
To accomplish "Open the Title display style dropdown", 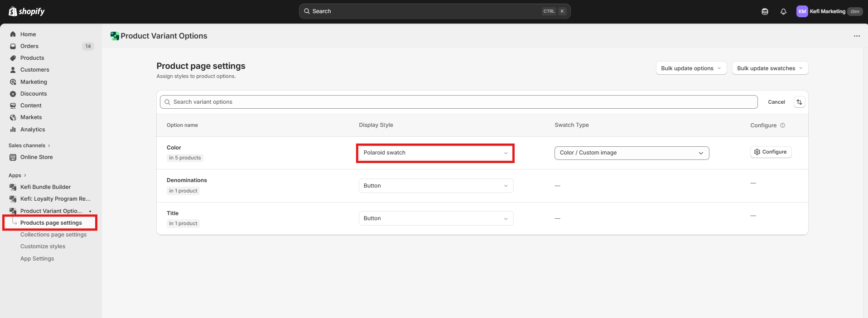I will [x=435, y=218].
